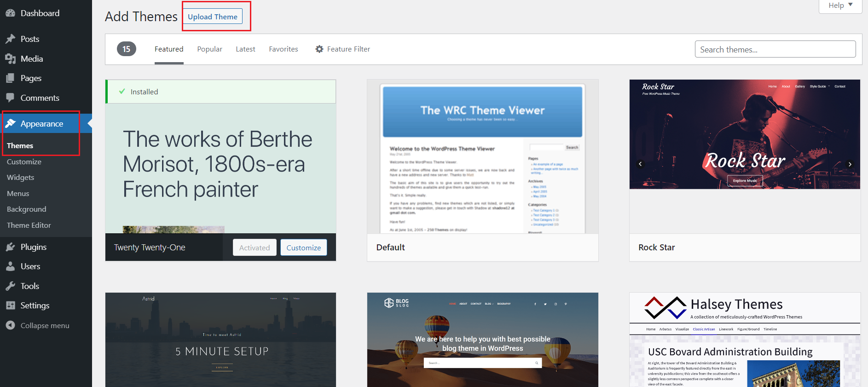Click the Users person icon
The width and height of the screenshot is (868, 387).
(x=10, y=266)
